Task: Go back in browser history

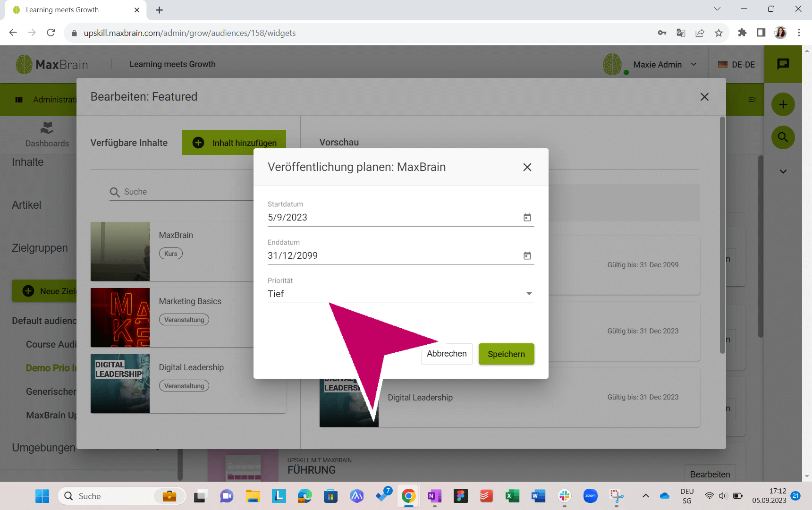Action: click(13, 33)
